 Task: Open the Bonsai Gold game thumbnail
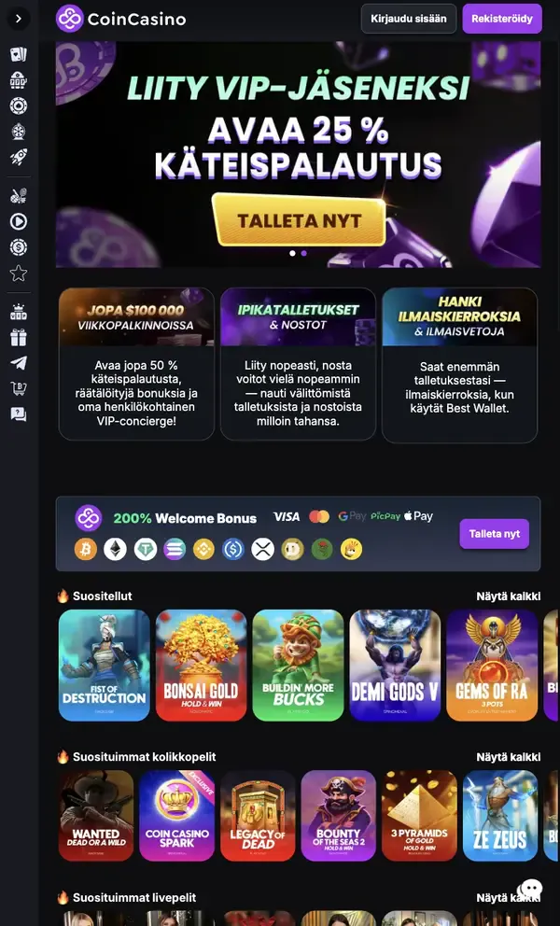[x=202, y=665]
